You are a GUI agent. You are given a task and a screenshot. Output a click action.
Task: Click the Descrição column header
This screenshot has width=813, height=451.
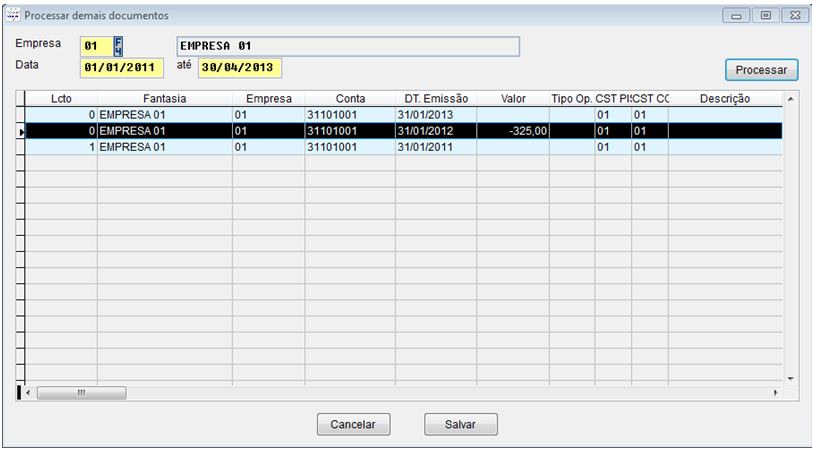pyautogui.click(x=725, y=98)
